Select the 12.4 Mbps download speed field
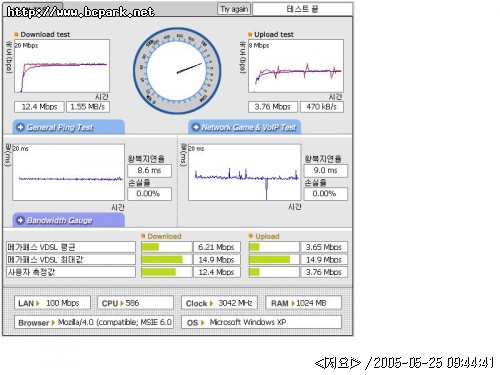Screen dimensions: 500x375 pos(39,107)
